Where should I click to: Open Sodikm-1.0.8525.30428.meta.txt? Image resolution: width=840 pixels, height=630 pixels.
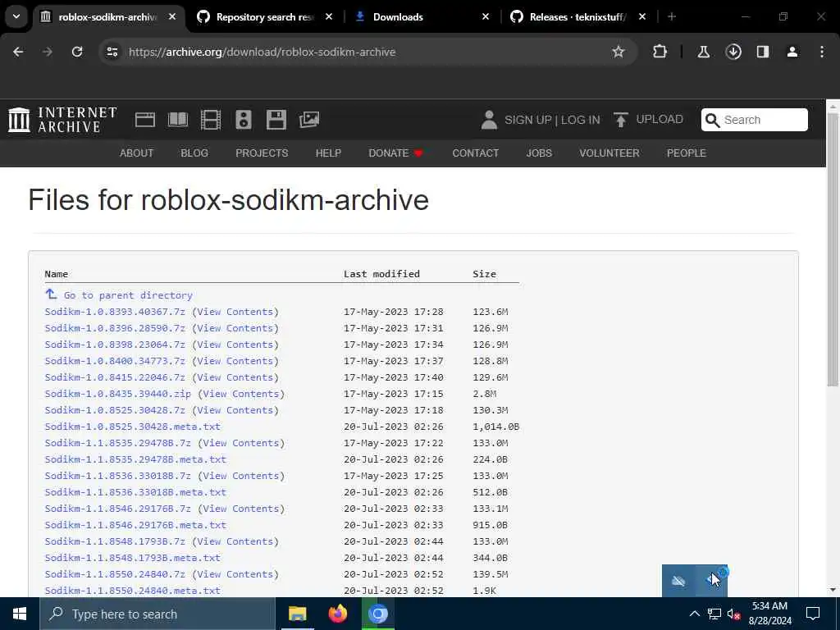point(132,427)
